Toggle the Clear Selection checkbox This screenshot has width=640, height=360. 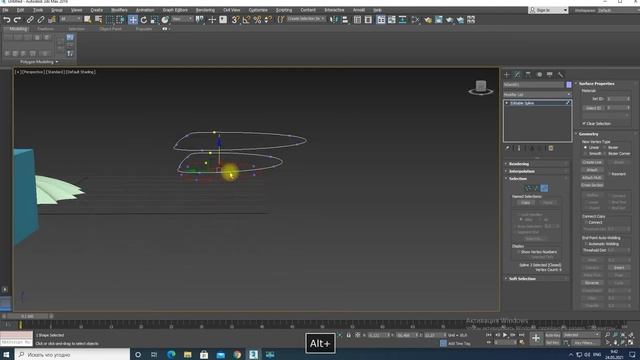[584, 123]
